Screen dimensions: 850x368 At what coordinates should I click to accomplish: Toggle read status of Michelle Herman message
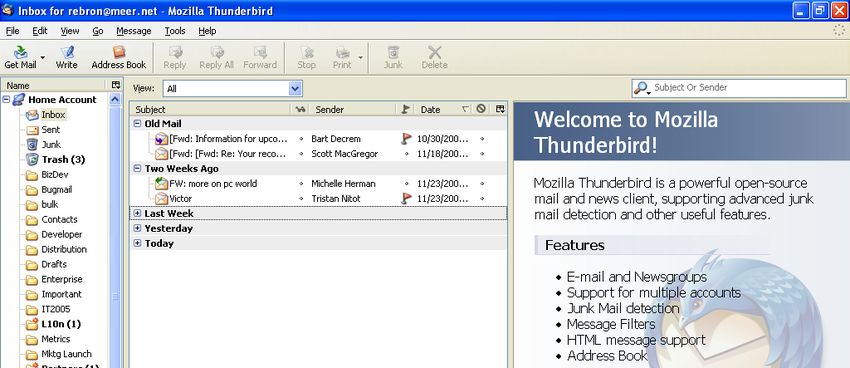click(x=301, y=184)
